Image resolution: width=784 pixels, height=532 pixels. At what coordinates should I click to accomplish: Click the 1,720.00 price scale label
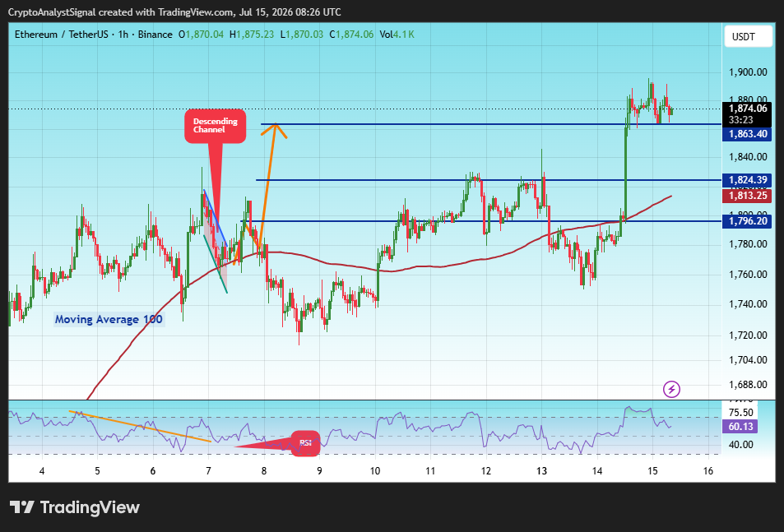tap(748, 335)
